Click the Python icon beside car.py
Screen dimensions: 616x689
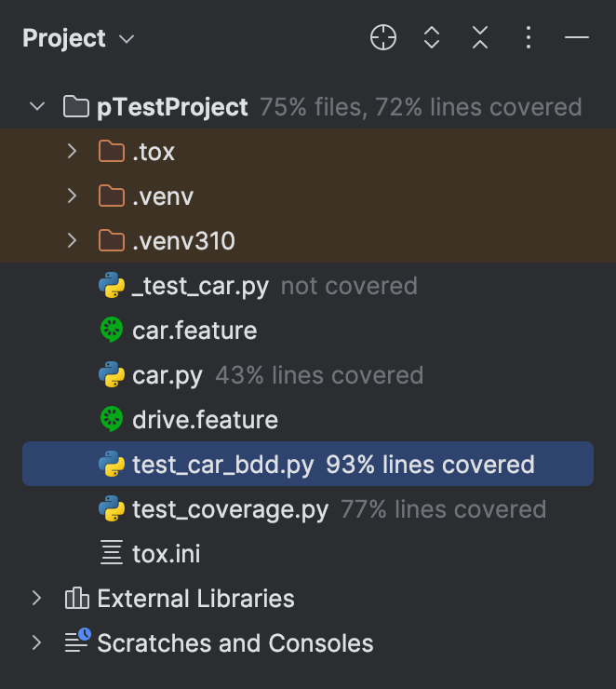coord(112,375)
